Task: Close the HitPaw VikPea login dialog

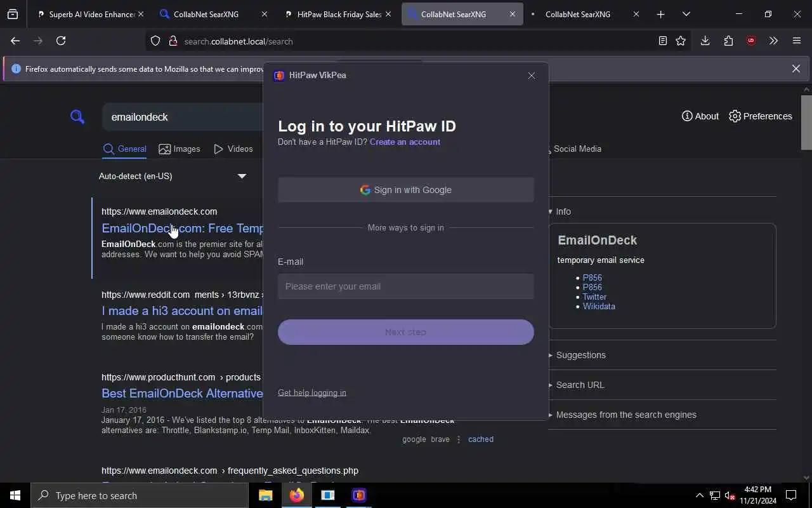Action: click(x=532, y=76)
